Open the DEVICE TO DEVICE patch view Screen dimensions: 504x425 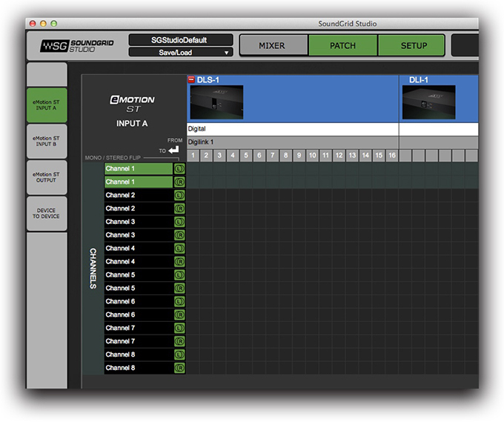click(x=47, y=214)
